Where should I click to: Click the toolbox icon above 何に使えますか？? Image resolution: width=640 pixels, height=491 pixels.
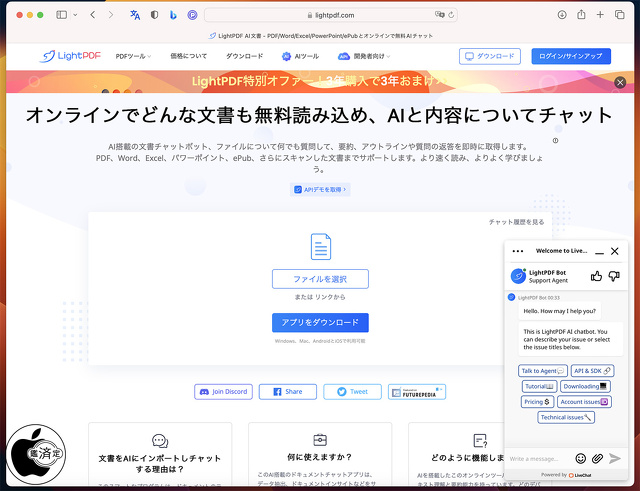(320, 440)
